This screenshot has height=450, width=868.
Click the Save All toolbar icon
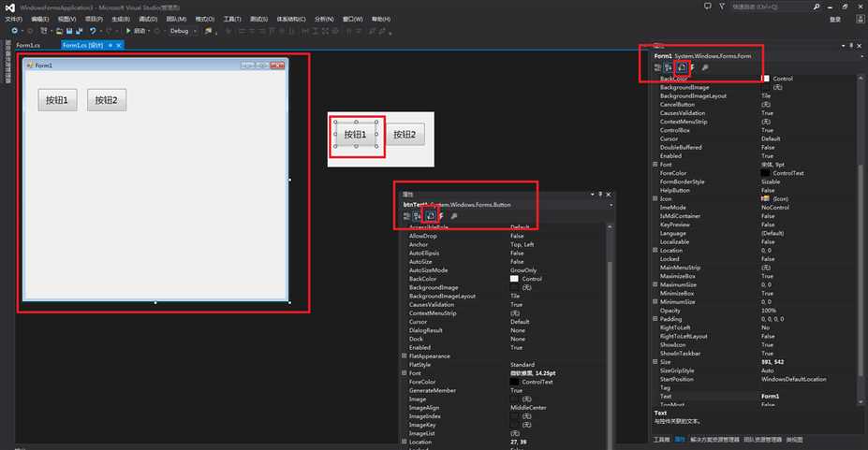(80, 31)
